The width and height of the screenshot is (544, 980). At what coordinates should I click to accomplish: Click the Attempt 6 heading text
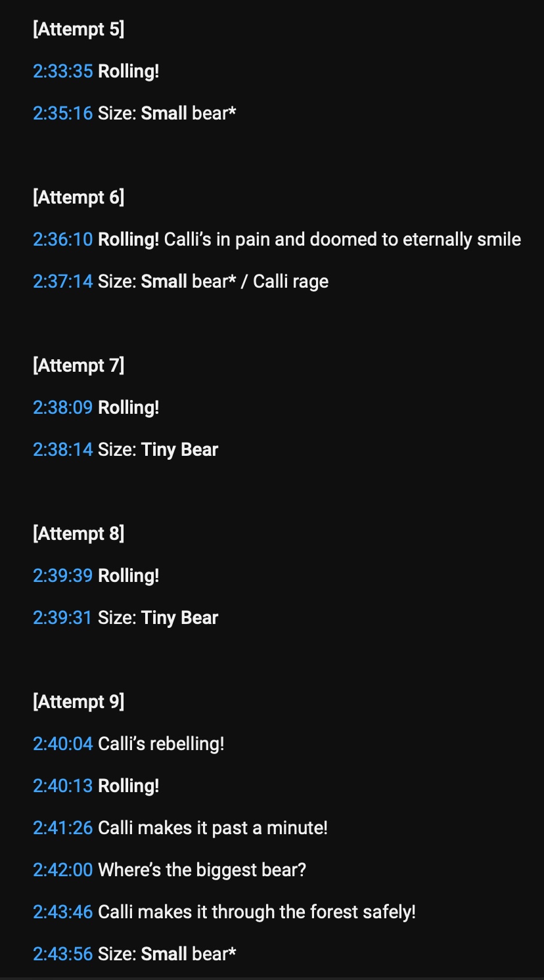click(x=79, y=197)
